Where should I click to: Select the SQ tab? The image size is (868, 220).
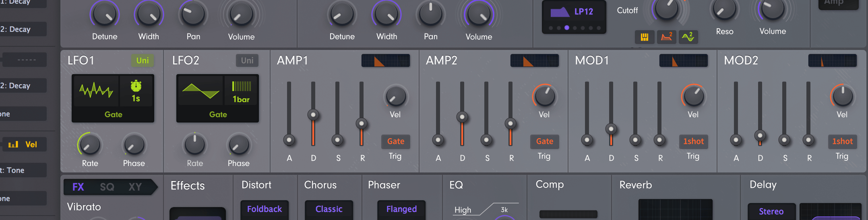point(107,187)
